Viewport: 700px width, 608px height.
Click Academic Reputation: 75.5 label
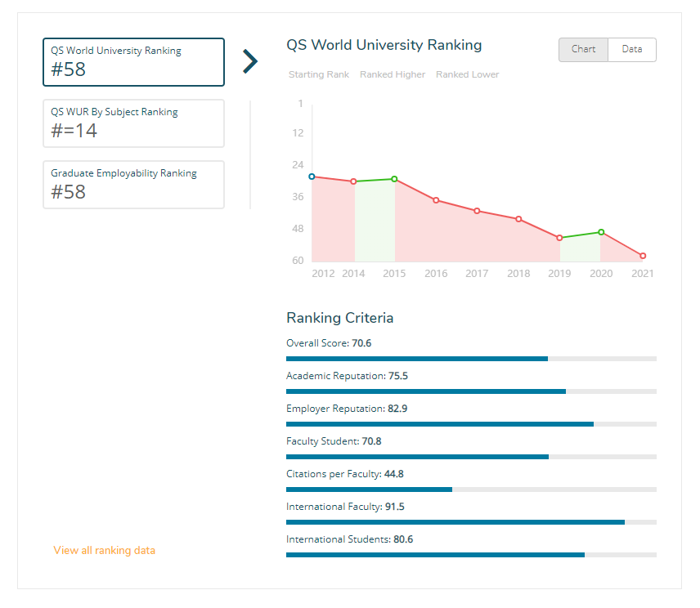tap(347, 376)
